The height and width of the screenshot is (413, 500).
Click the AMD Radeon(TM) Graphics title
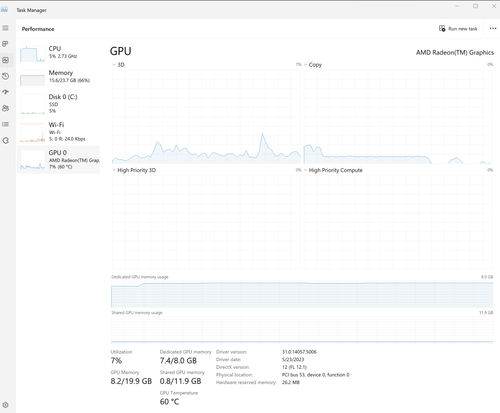point(455,53)
